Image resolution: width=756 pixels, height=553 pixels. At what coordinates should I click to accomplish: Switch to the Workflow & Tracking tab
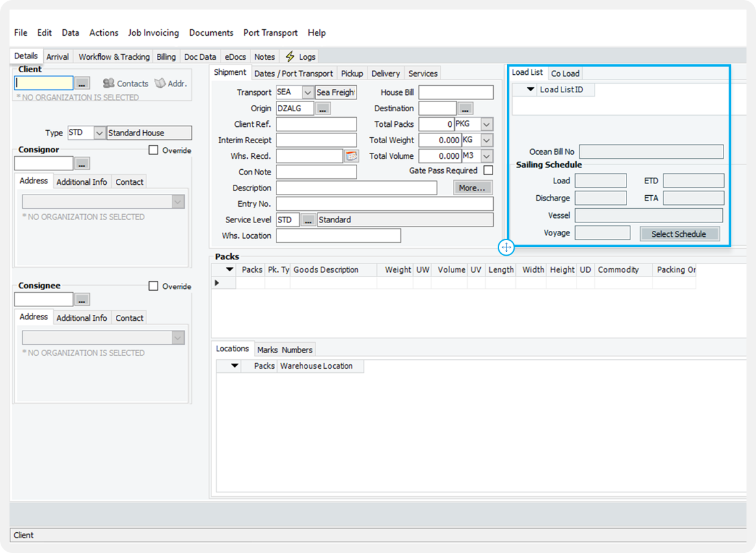[114, 57]
